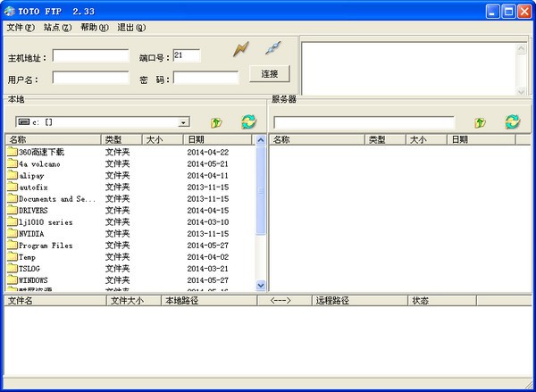The width and height of the screenshot is (536, 392).
Task: Click the lightning bolt quick connect icon
Action: (x=241, y=49)
